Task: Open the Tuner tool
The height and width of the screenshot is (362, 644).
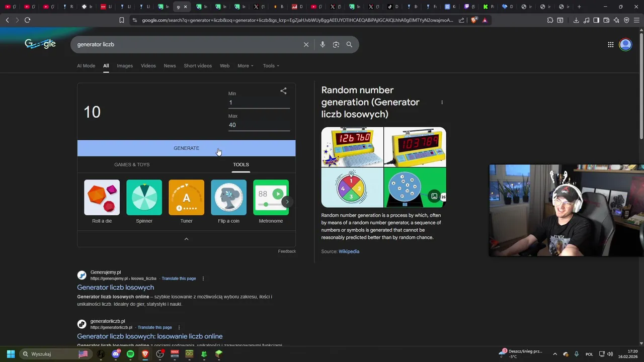Action: click(187, 202)
